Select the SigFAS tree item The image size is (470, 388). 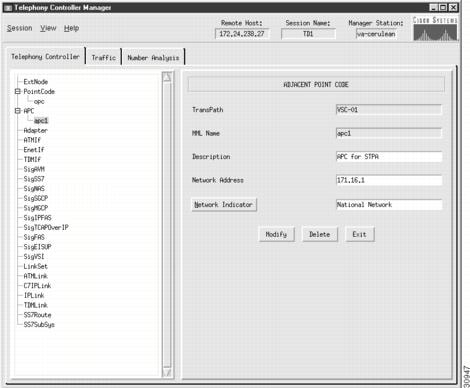click(34, 237)
